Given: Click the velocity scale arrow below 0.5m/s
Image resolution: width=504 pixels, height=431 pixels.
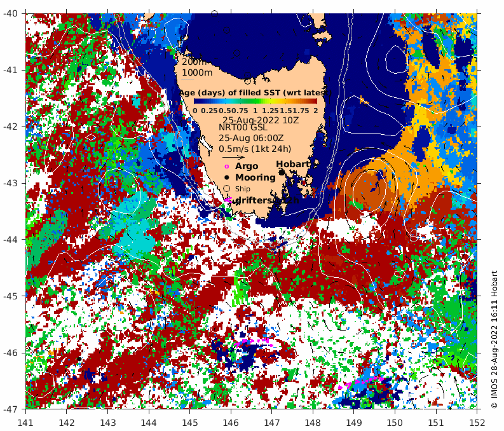Looking at the screenshot, I should (x=233, y=158).
